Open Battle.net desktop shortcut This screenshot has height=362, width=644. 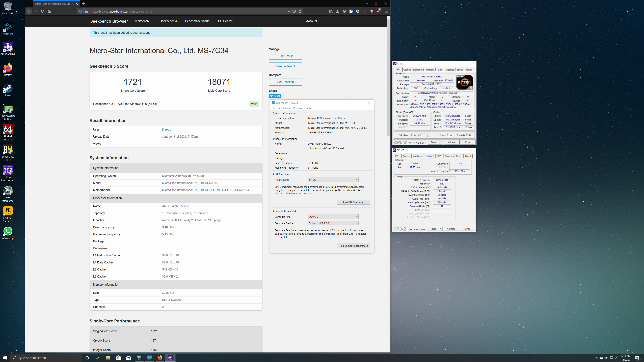pos(8,28)
